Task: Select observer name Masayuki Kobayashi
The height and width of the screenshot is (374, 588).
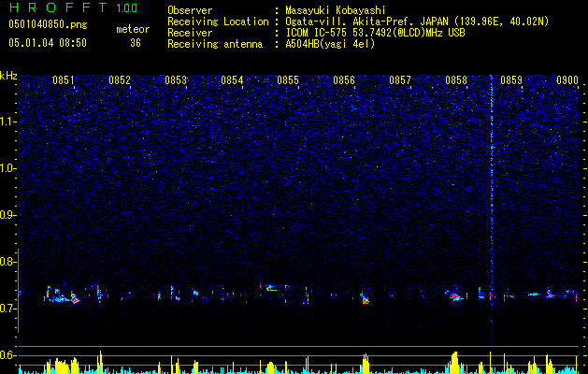Action: (335, 10)
